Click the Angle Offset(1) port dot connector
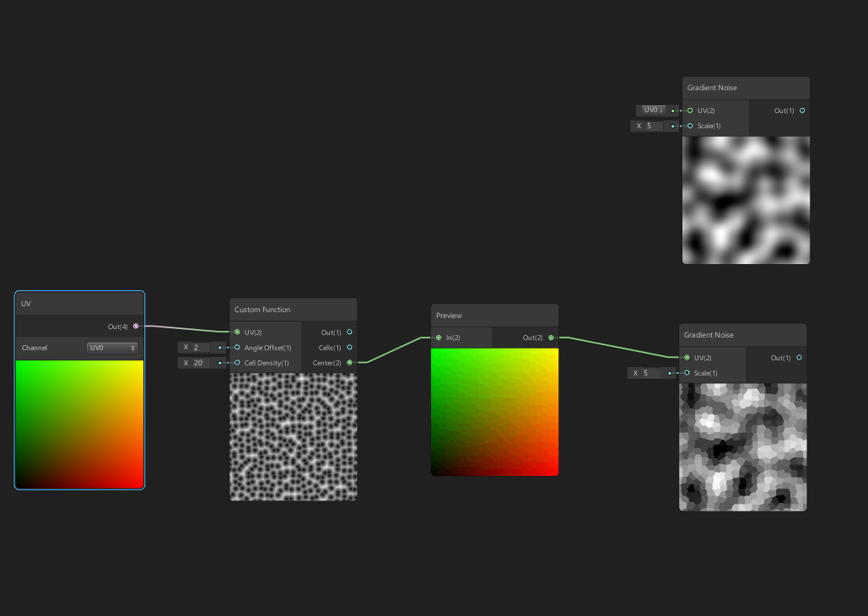This screenshot has height=616, width=868. [221, 347]
